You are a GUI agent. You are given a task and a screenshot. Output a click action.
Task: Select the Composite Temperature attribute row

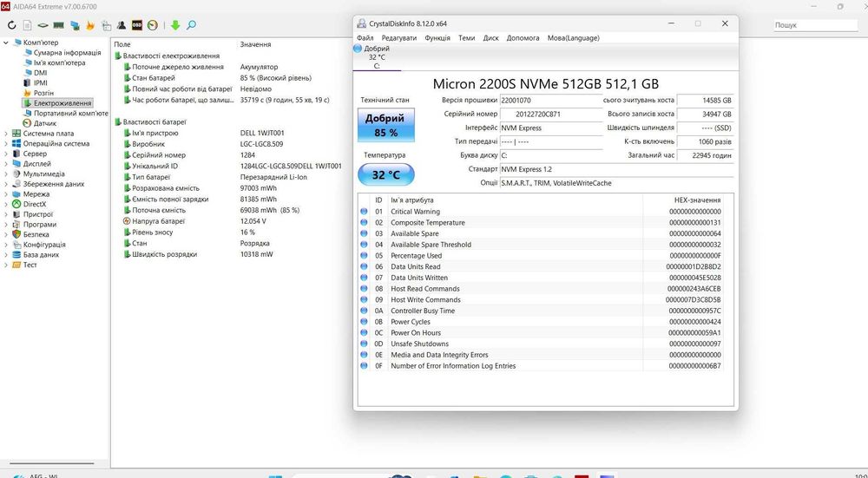(x=542, y=222)
